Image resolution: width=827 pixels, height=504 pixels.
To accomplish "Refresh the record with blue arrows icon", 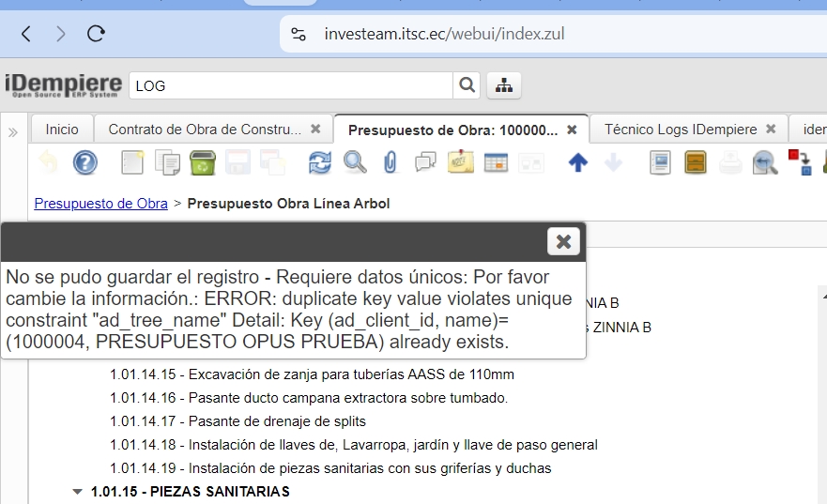I will [320, 163].
